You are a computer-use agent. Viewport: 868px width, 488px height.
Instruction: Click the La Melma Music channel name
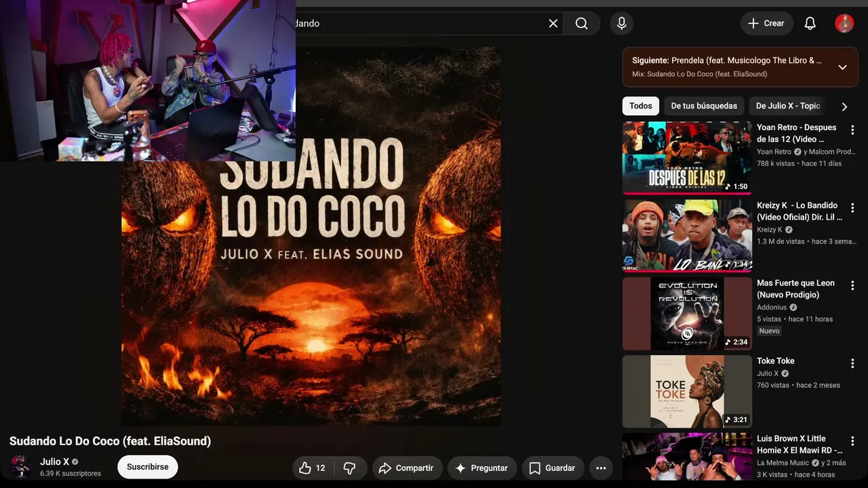[x=783, y=463]
